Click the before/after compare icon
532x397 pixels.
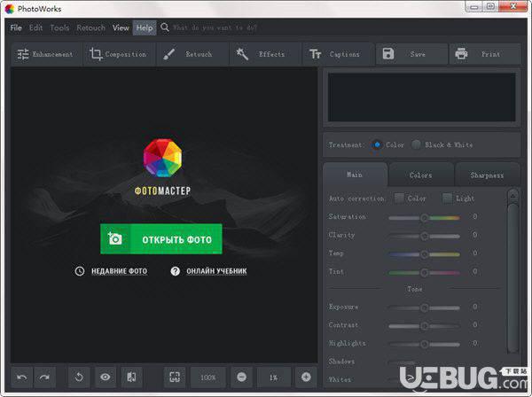tap(131, 377)
